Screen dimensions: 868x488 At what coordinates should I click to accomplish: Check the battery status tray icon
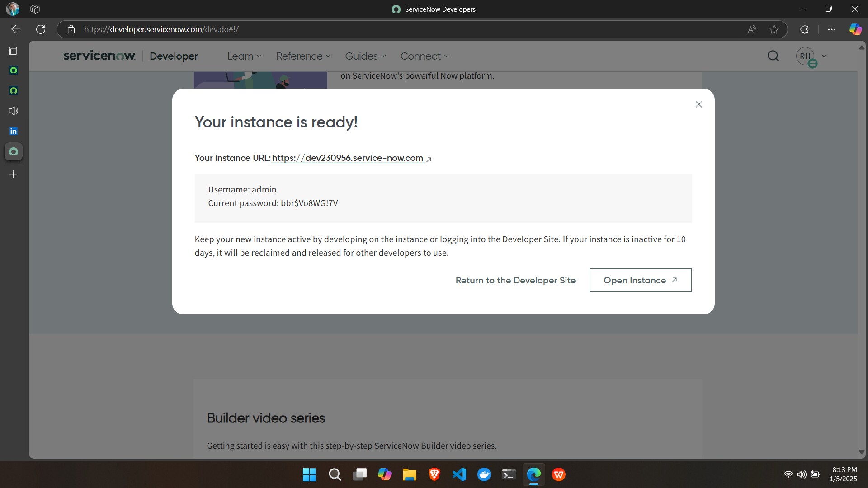[816, 474]
